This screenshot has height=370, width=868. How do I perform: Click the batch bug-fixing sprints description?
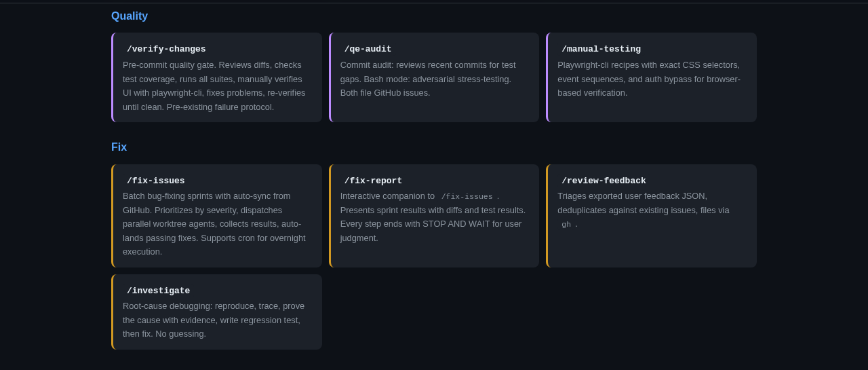[214, 224]
